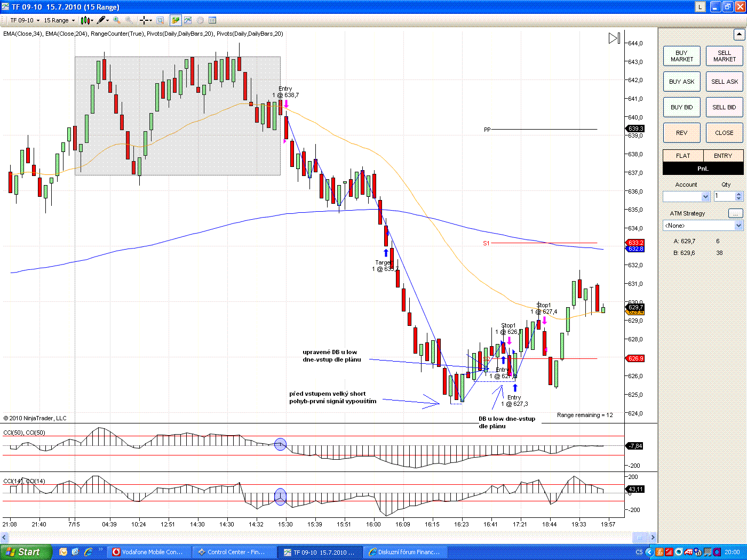The image size is (747, 560).
Task: Toggle the Chart Trader panel icon
Action: pos(175,20)
